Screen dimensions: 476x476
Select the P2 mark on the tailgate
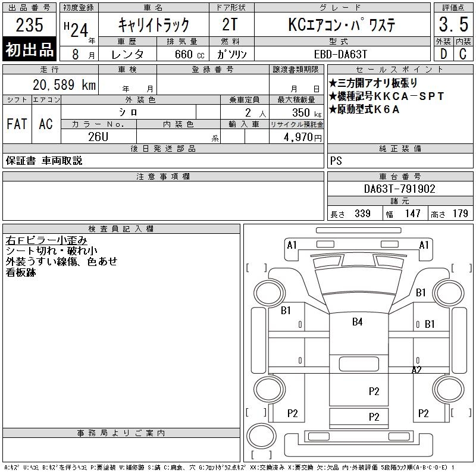pyautogui.click(x=374, y=417)
